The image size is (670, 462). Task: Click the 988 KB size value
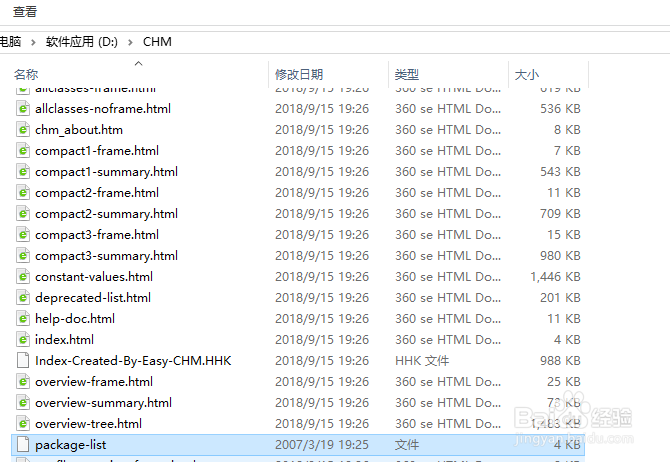560,360
